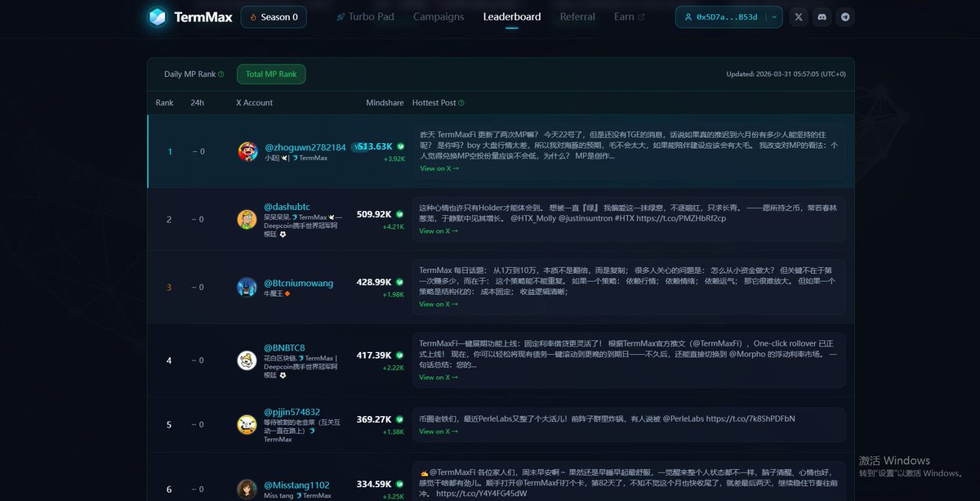Click the Earn external-link arrow icon
This screenshot has width=980, height=501.
click(641, 16)
